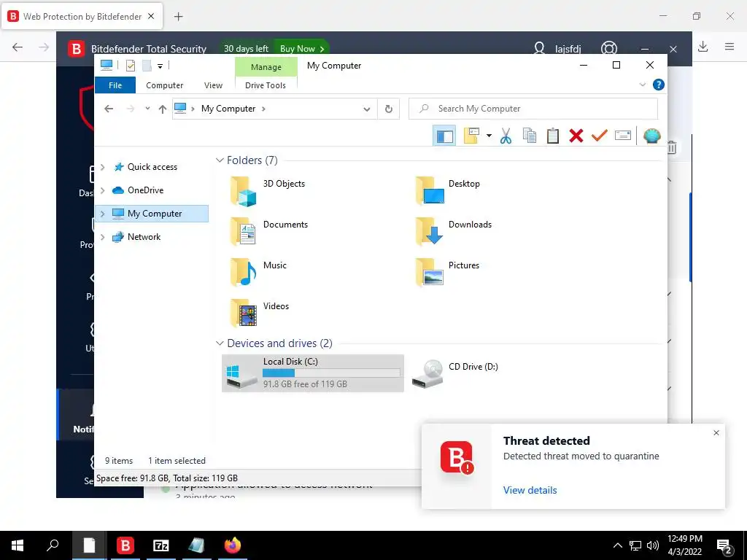The height and width of the screenshot is (560, 747).
Task: Click the Bitdefender support lifebuoy icon
Action: [609, 49]
